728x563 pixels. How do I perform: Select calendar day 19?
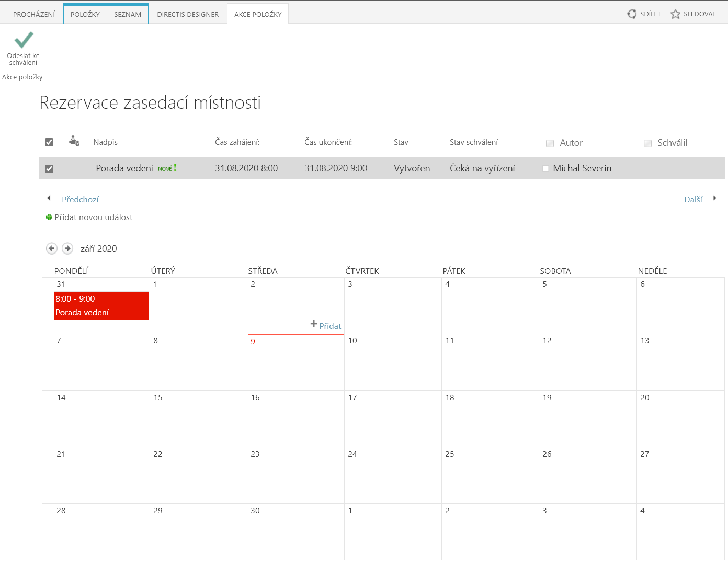[x=547, y=398]
